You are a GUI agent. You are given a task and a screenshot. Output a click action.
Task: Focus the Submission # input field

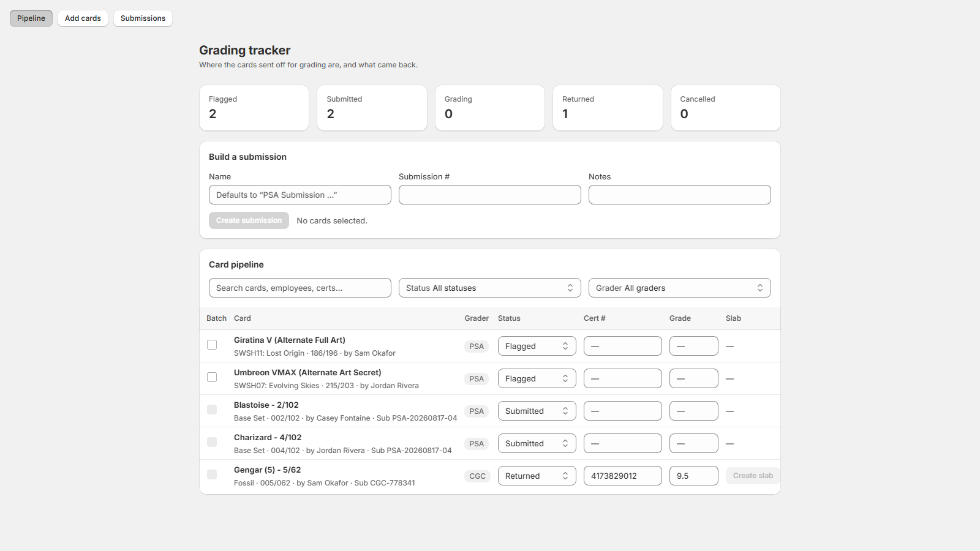(490, 195)
